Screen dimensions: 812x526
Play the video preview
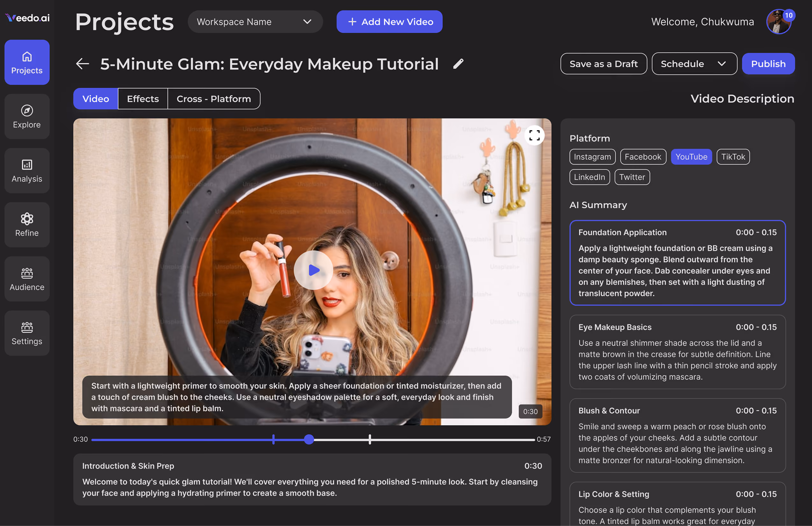click(x=313, y=270)
